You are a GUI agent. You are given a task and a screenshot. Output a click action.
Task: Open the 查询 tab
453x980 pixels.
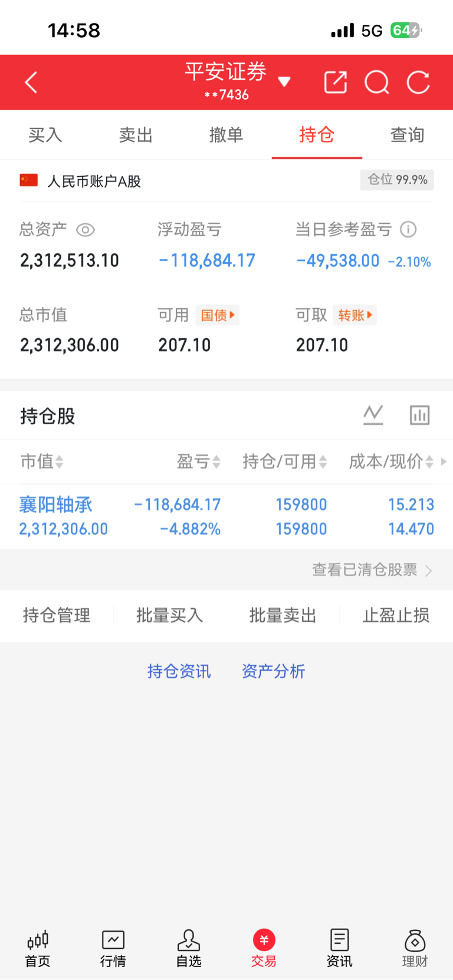(x=407, y=135)
